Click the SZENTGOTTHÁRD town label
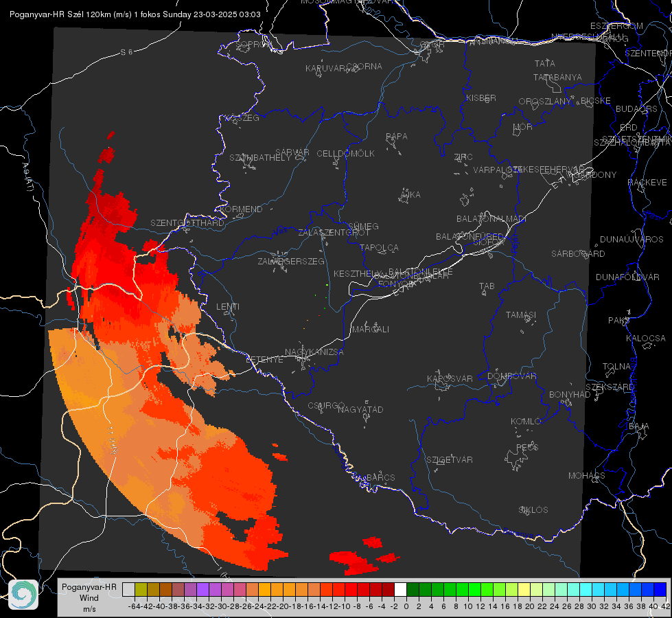The image size is (672, 618). 187,223
